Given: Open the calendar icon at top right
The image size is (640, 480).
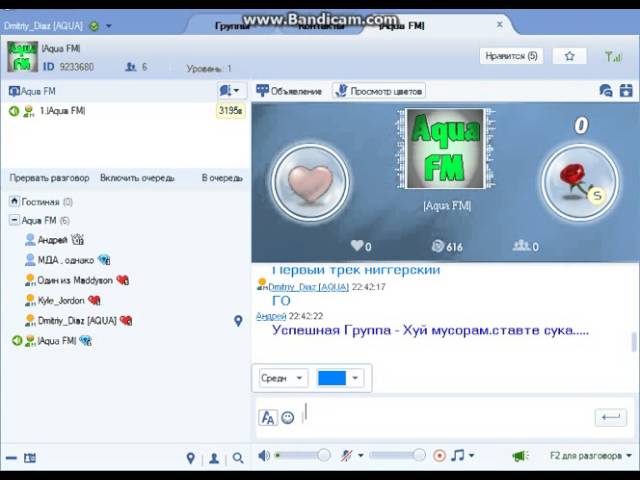Looking at the screenshot, I should tap(626, 91).
